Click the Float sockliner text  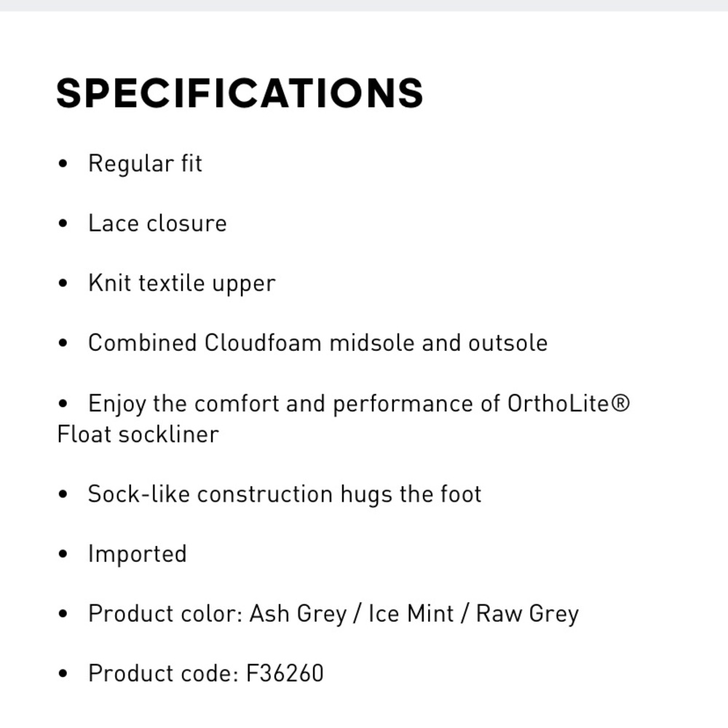pos(138,435)
